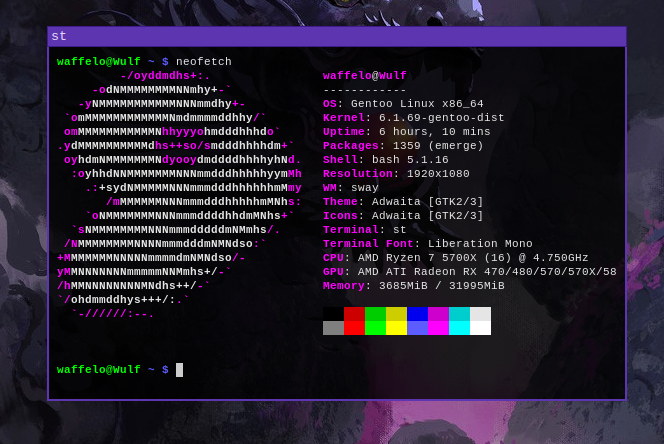The width and height of the screenshot is (664, 444).
Task: Click the 'Resolution: 1920x1080' line
Action: [x=396, y=174]
